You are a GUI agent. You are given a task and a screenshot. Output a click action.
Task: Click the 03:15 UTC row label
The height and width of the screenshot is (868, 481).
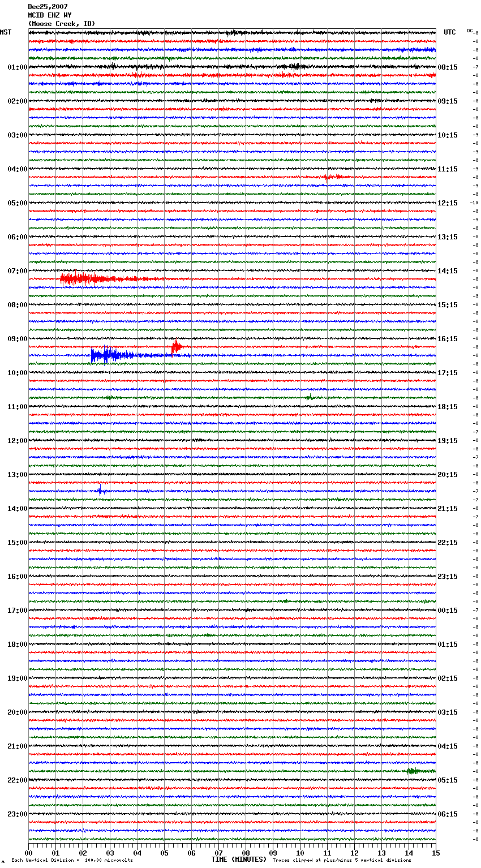[x=448, y=712]
